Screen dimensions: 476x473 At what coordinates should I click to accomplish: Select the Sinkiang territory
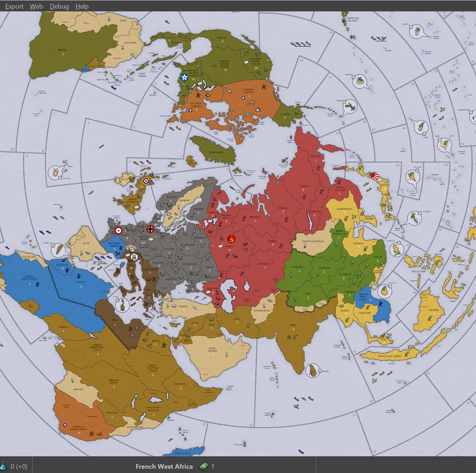[x=298, y=267]
